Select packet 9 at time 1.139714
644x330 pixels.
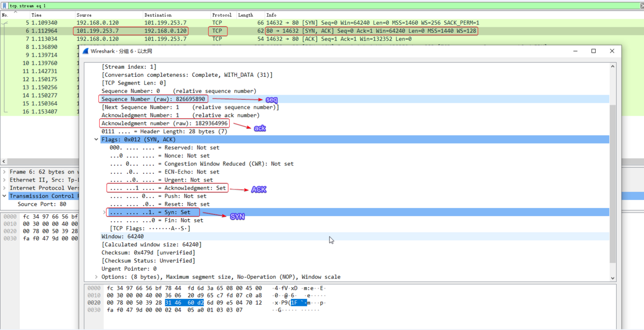(41, 55)
